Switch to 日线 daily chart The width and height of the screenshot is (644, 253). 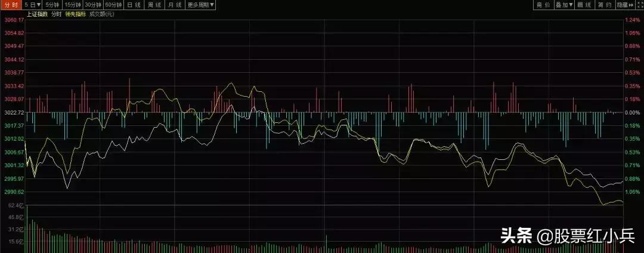(x=134, y=5)
